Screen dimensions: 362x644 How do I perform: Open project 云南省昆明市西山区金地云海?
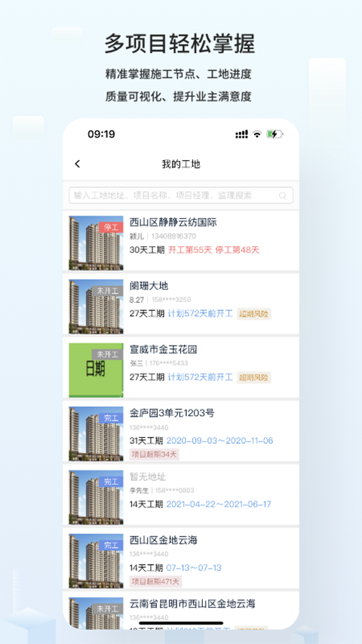[x=192, y=604]
